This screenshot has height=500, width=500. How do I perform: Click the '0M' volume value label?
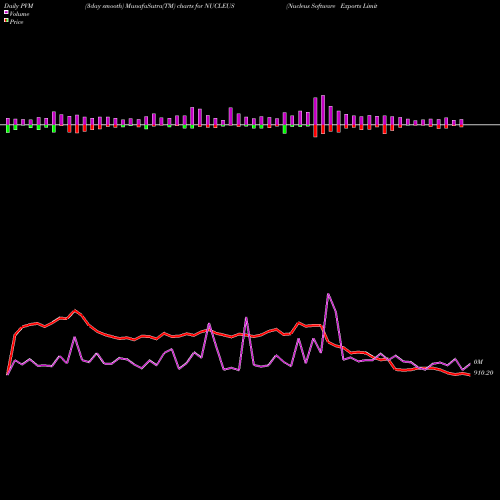[478, 362]
